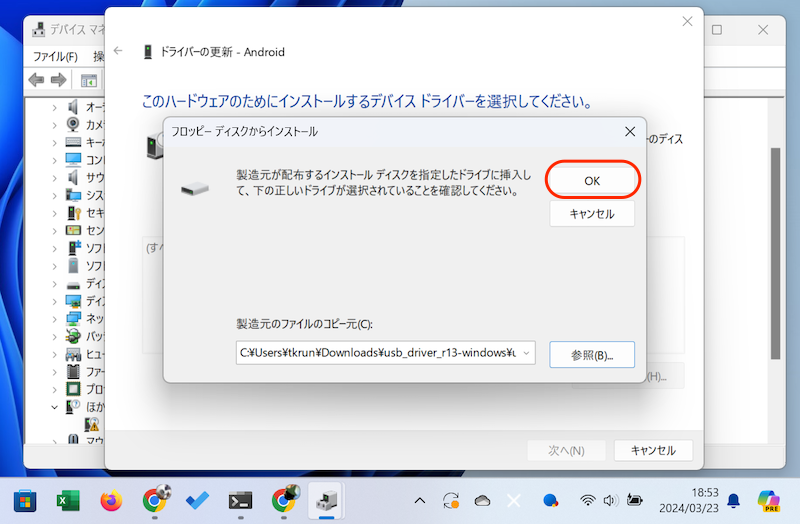
Task: Click the driver file path text field
Action: pyautogui.click(x=378, y=352)
